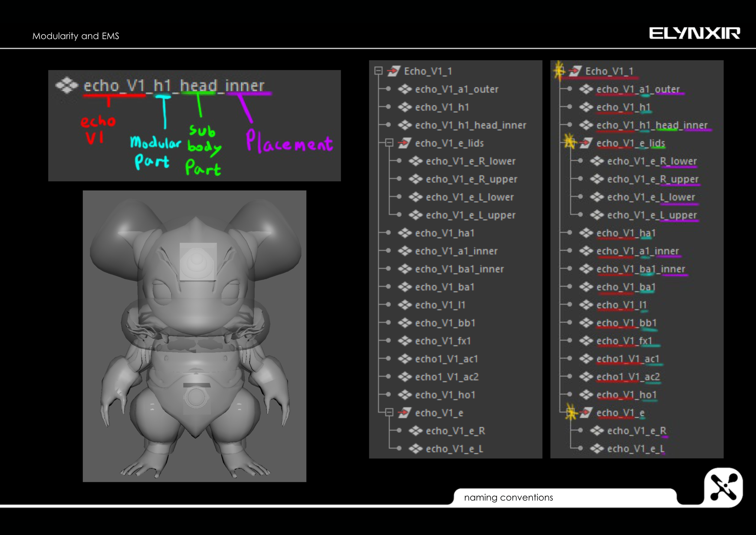Image resolution: width=756 pixels, height=535 pixels.
Task: Click the ELYNXIR logo in header
Action: 694,33
